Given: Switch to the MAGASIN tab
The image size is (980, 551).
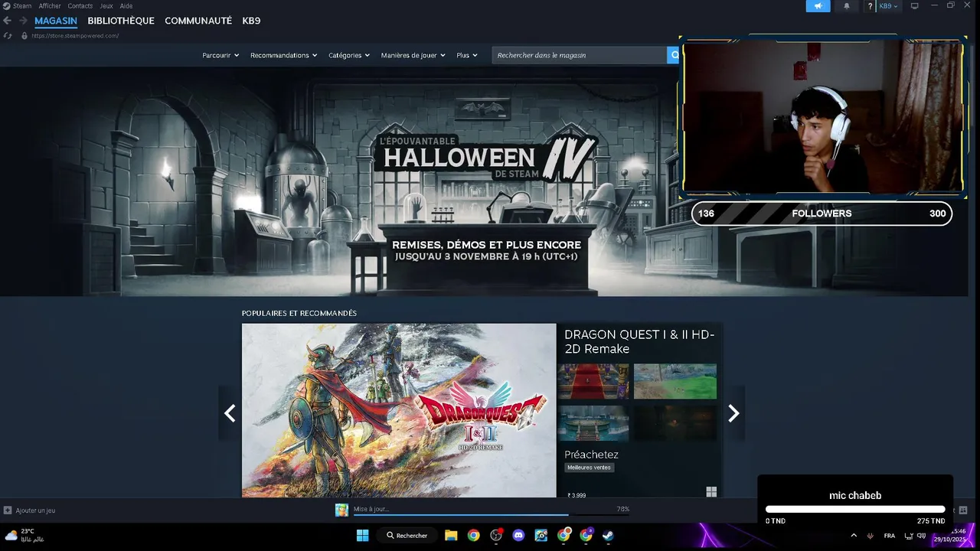Looking at the screenshot, I should (56, 21).
